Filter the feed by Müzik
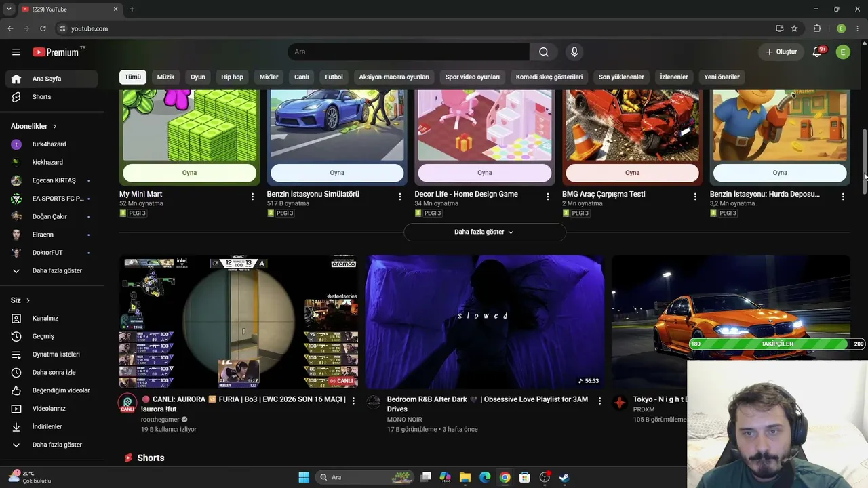Viewport: 868px width, 488px height. coord(166,77)
